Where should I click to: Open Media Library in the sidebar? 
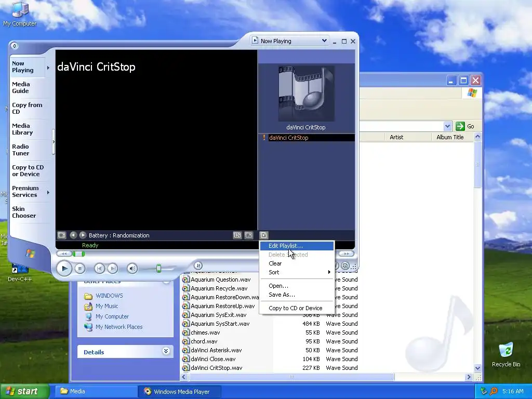[28, 129]
